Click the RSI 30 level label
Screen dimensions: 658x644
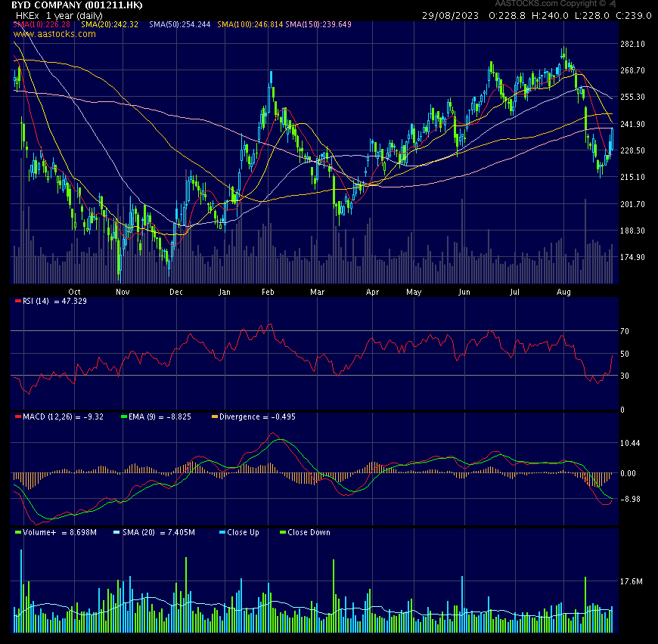[x=625, y=376]
